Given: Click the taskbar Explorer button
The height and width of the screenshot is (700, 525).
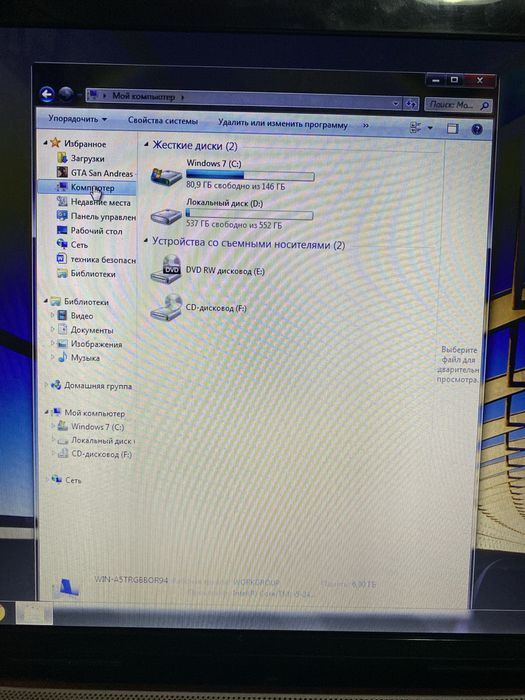Looking at the screenshot, I should 34,613.
